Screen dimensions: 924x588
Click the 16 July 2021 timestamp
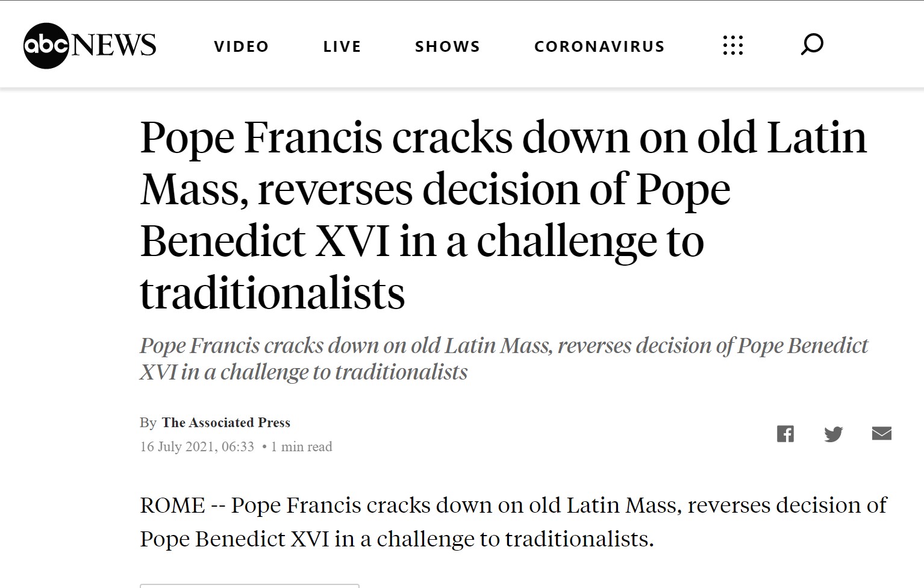[x=197, y=447]
